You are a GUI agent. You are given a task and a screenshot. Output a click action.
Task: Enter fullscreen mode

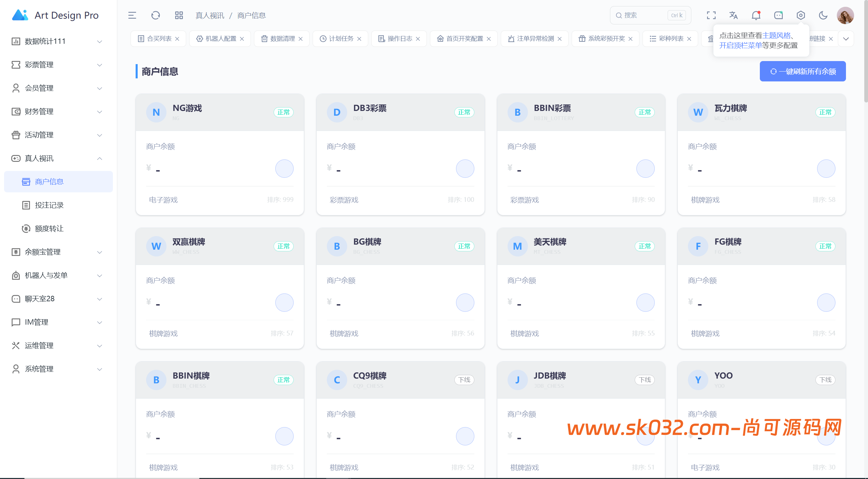[711, 15]
